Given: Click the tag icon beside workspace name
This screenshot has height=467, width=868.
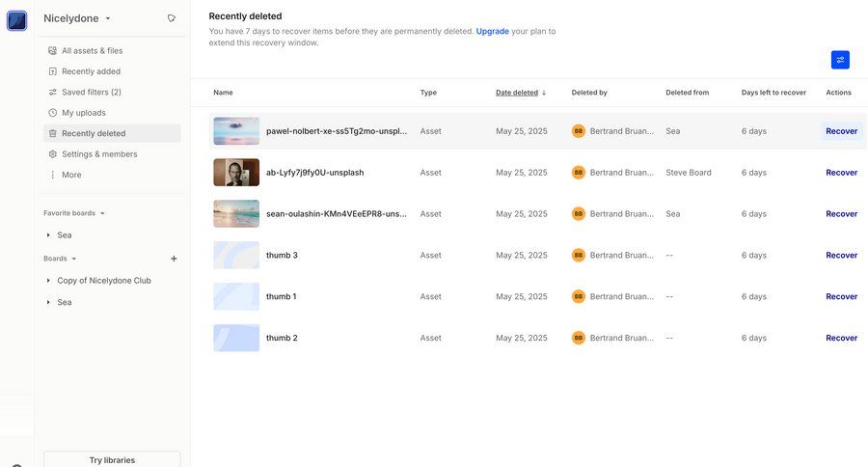Looking at the screenshot, I should tap(172, 18).
